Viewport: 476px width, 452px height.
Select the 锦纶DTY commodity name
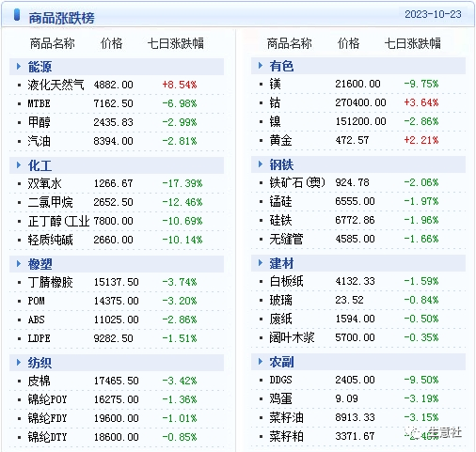tap(47, 437)
